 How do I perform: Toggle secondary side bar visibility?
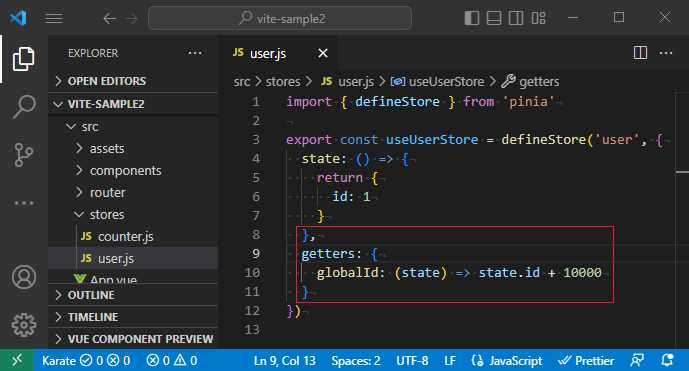pos(516,18)
